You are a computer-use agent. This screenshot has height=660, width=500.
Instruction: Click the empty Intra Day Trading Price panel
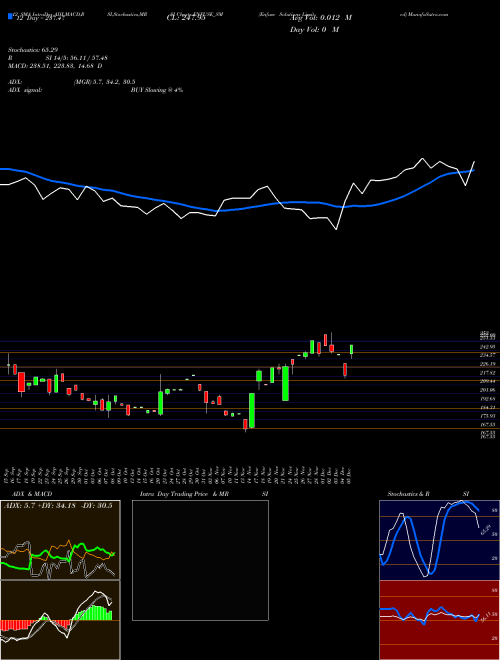200,560
